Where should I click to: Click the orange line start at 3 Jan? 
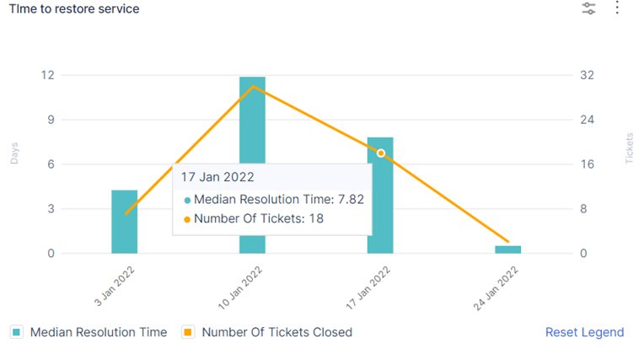(x=126, y=214)
